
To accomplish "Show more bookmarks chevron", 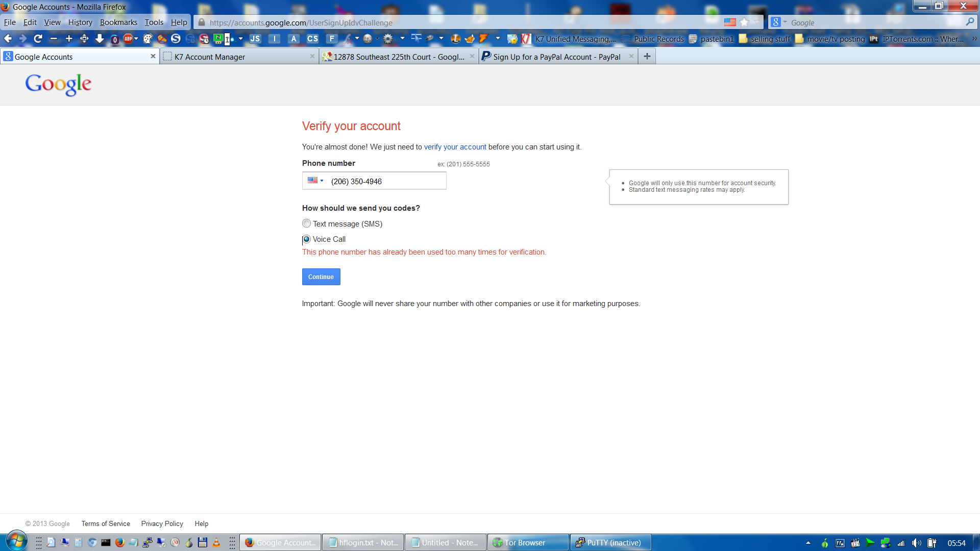I will click(974, 39).
